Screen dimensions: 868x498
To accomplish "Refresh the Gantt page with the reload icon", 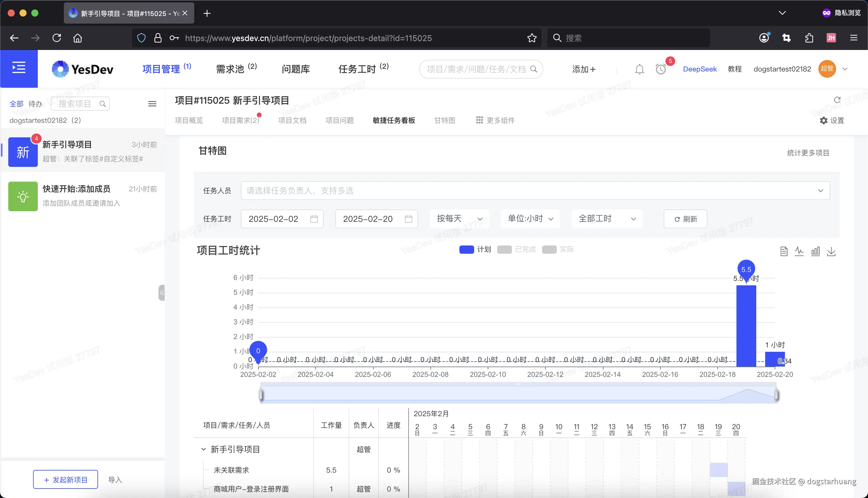I will pos(837,100).
